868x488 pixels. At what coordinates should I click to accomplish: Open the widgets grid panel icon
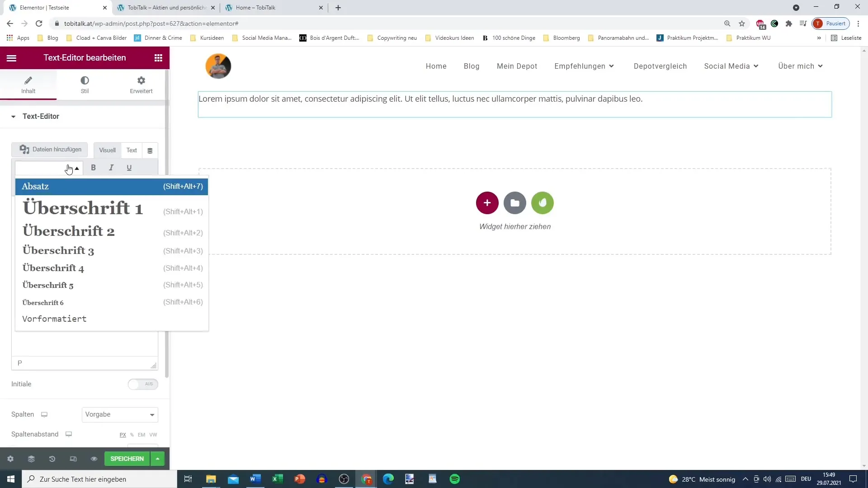coord(158,58)
